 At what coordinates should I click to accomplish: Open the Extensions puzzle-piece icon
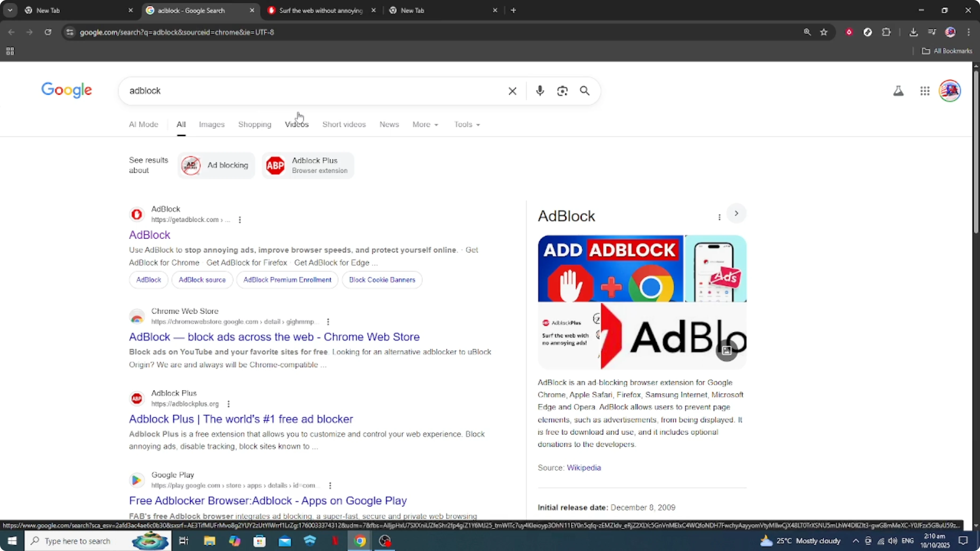click(x=887, y=32)
